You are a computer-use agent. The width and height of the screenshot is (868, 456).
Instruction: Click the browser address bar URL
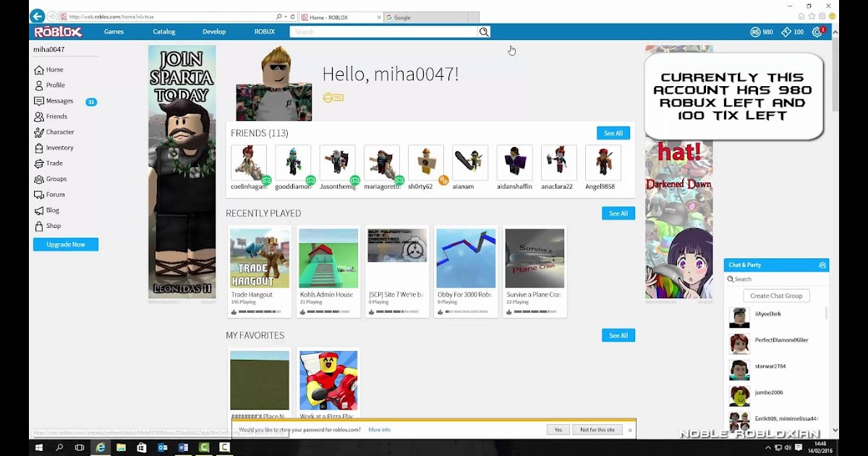click(166, 17)
